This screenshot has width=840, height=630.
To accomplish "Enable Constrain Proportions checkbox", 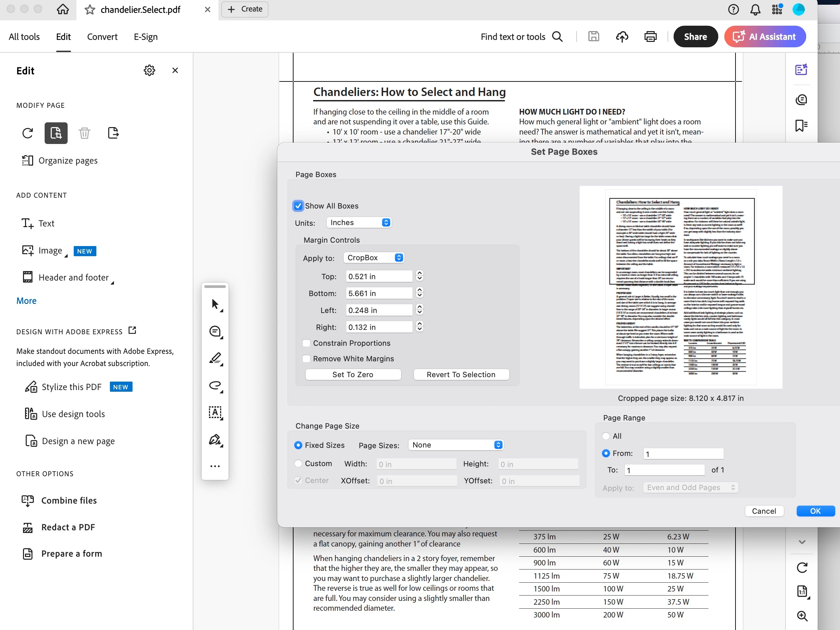I will (306, 343).
